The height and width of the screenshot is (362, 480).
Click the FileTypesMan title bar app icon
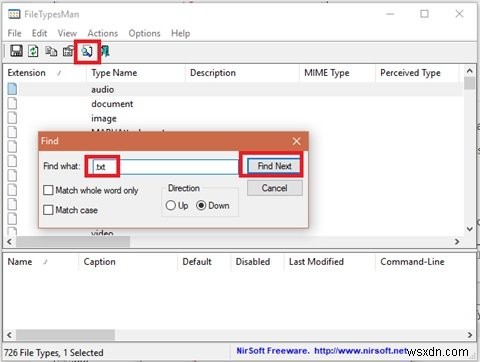point(14,14)
